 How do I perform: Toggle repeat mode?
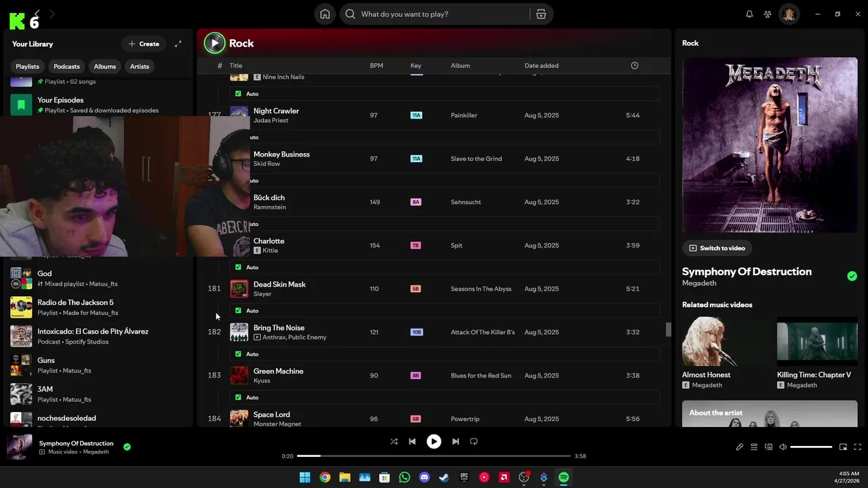click(474, 441)
